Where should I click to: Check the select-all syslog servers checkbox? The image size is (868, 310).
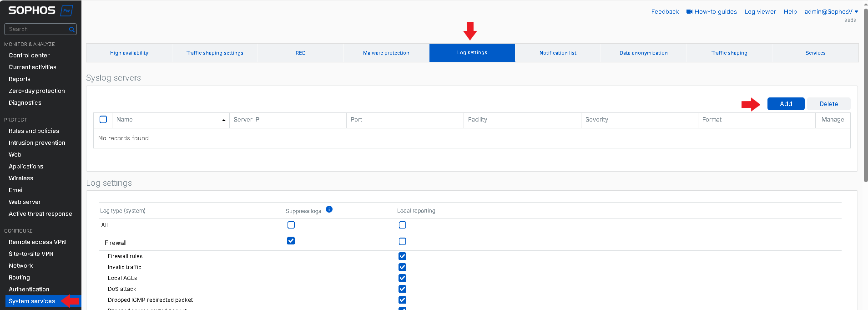(103, 120)
